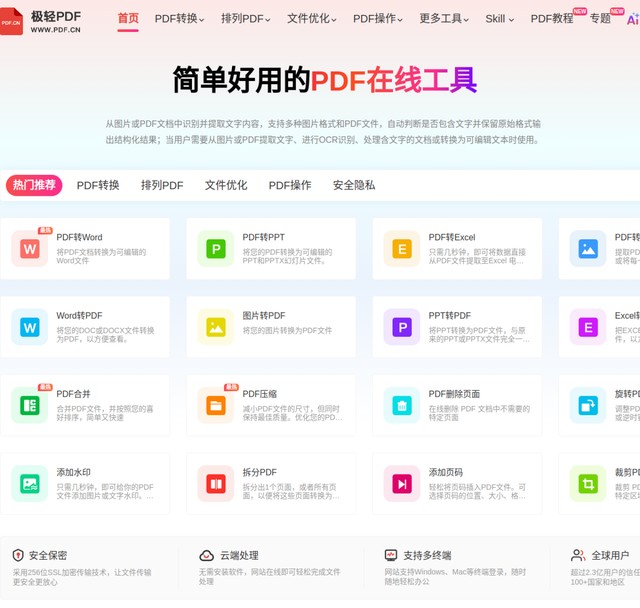Click the 支持多终端 feature heading
This screenshot has height=608, width=640.
pyautogui.click(x=427, y=555)
